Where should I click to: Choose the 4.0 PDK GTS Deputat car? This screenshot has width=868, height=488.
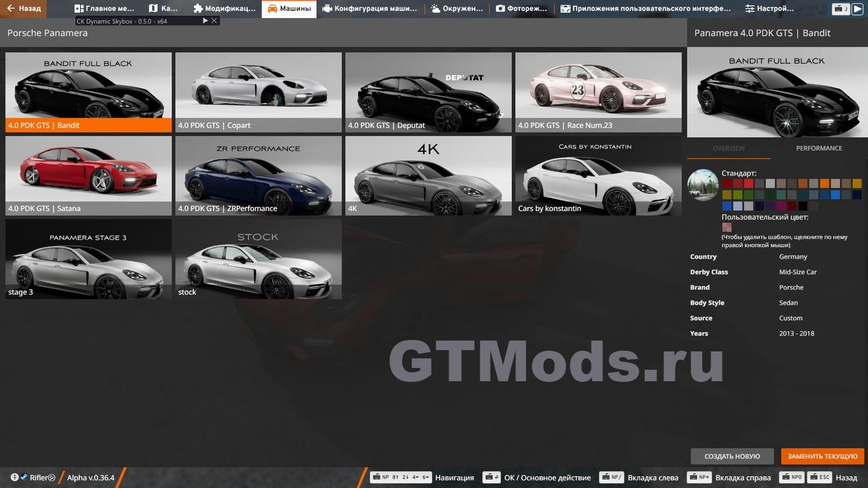point(428,92)
